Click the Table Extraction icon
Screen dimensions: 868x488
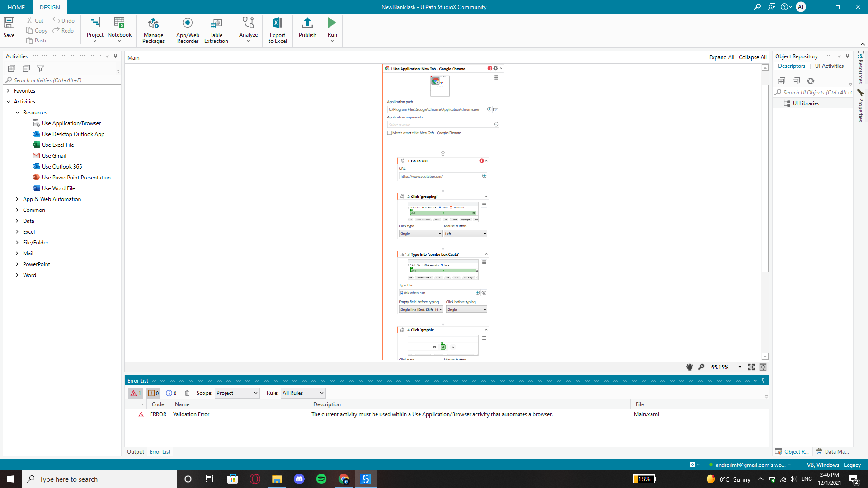[216, 30]
